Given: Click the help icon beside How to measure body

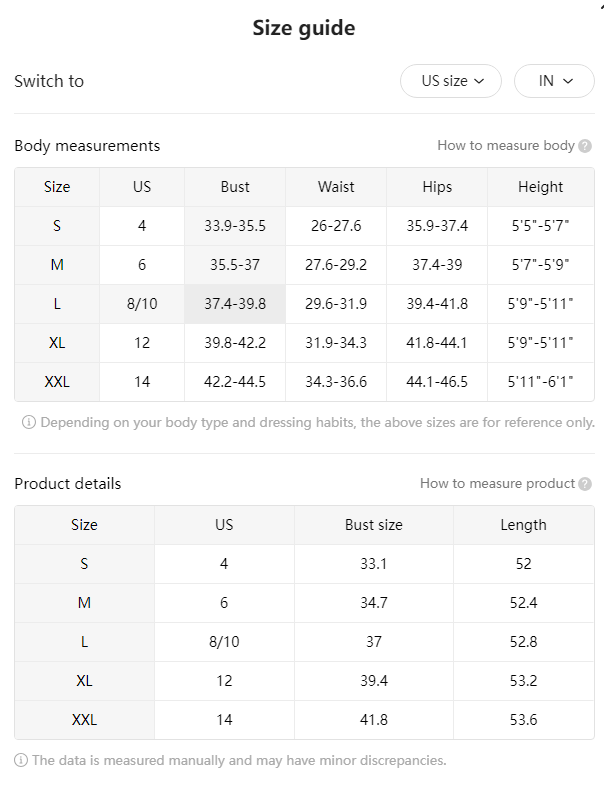Looking at the screenshot, I should [x=585, y=146].
